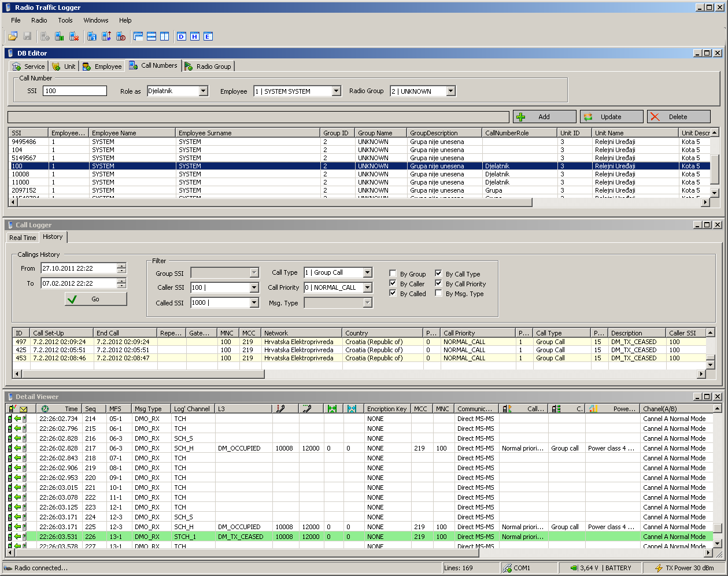The image size is (728, 576).
Task: Expand the Role as dropdown
Action: pyautogui.click(x=203, y=91)
